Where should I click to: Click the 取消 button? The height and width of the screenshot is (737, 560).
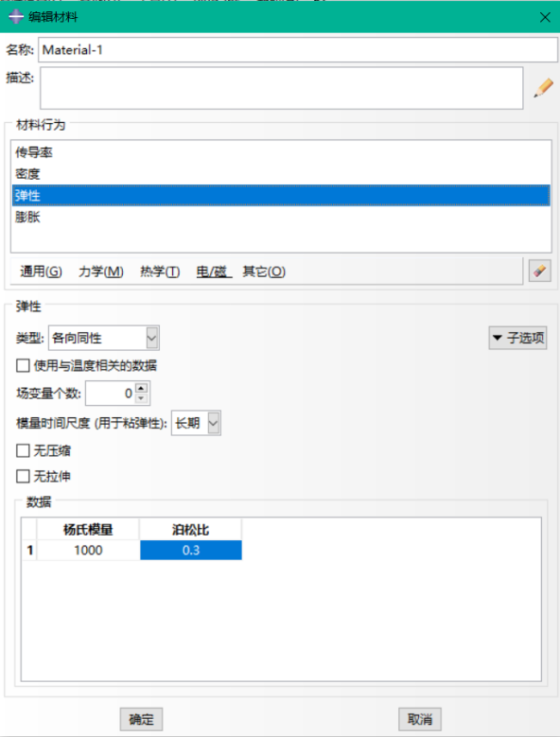click(420, 719)
